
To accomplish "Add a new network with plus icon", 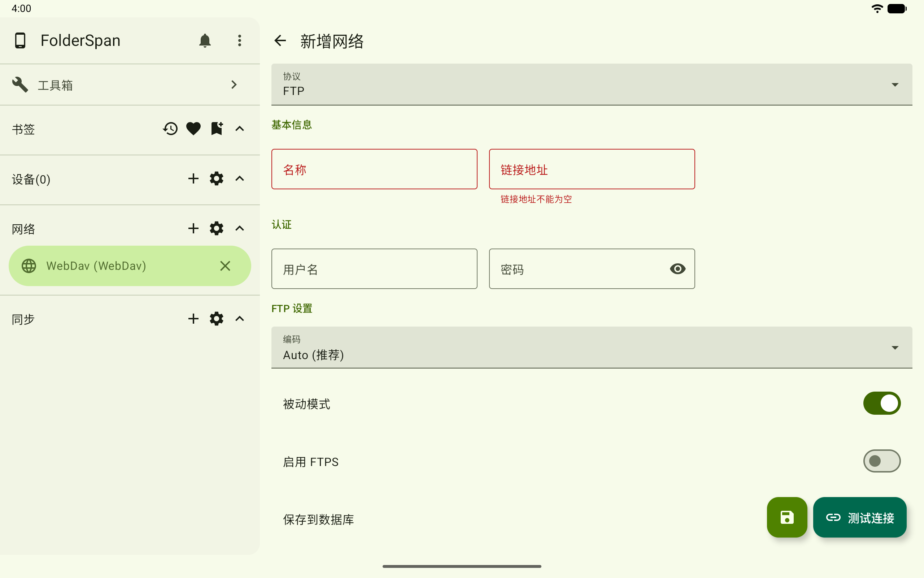I will pos(193,228).
